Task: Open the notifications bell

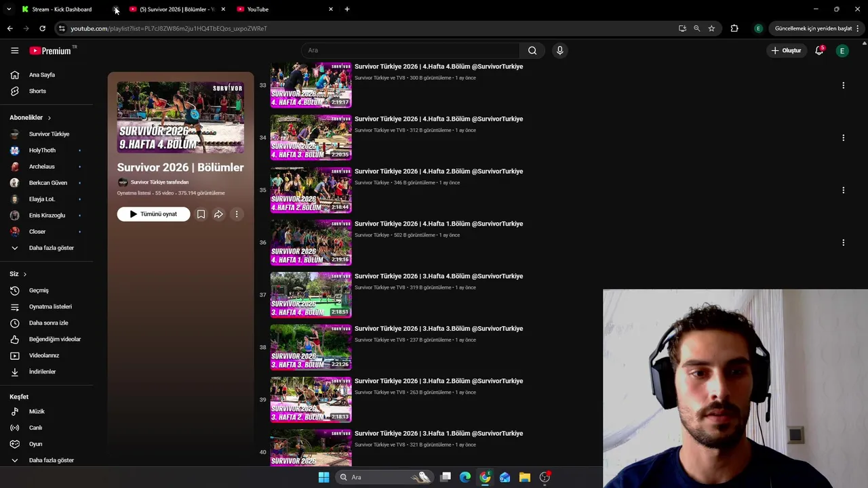Action: click(819, 50)
